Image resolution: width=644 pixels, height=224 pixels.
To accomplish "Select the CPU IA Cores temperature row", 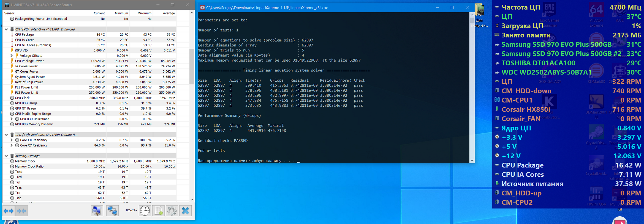I will coord(89,40).
